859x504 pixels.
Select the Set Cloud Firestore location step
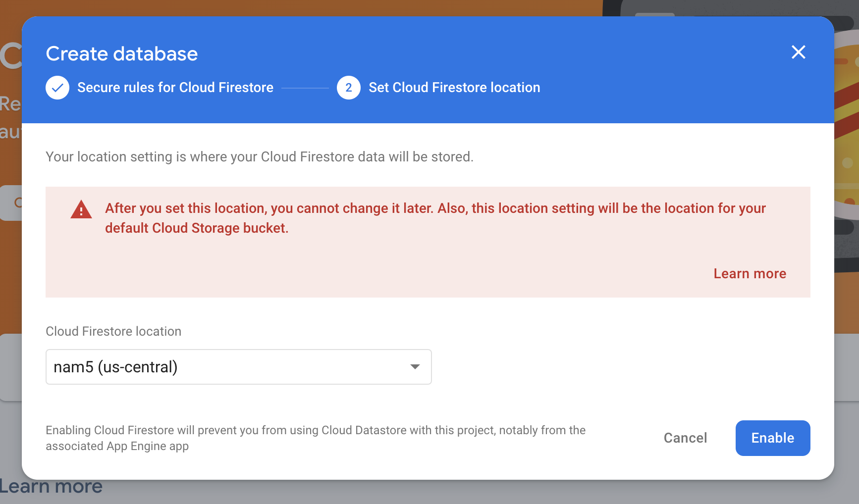click(454, 88)
